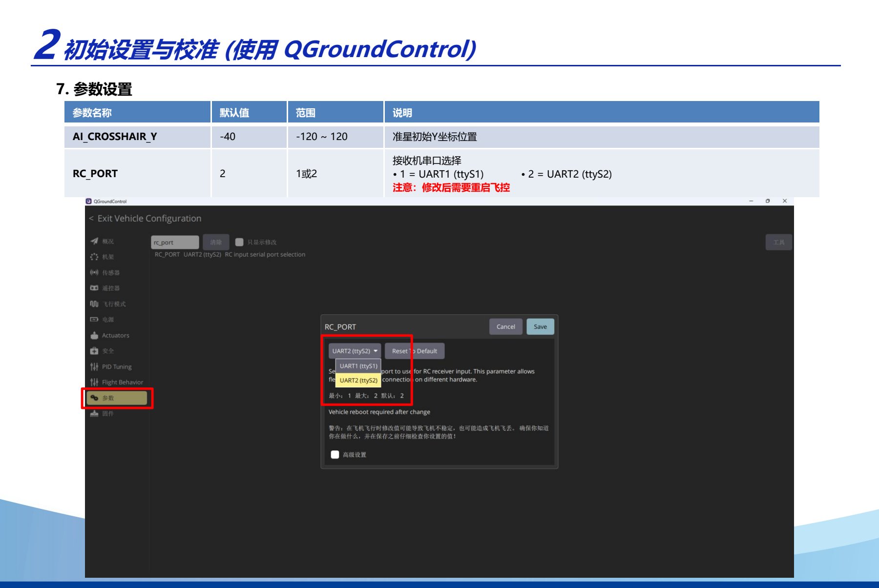Click the -40 default value cell

(249, 137)
